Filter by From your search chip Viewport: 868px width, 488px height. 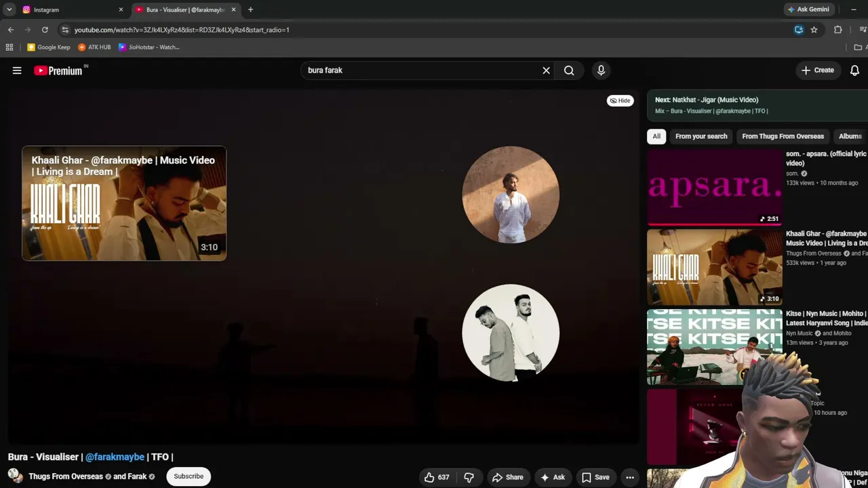(701, 136)
